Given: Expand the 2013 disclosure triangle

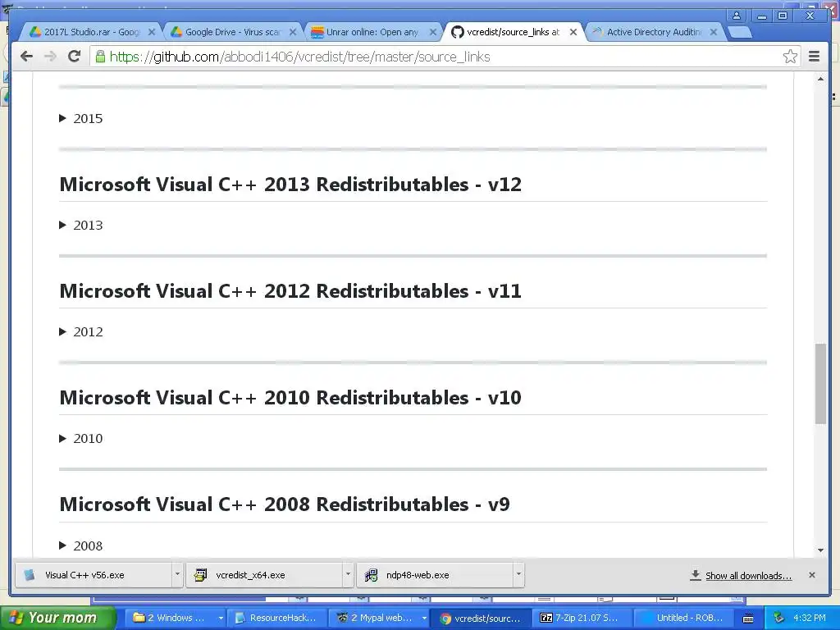Looking at the screenshot, I should [x=62, y=225].
